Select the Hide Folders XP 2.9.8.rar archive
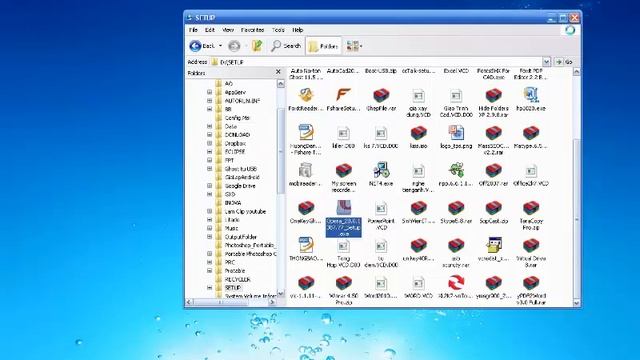 (493, 96)
